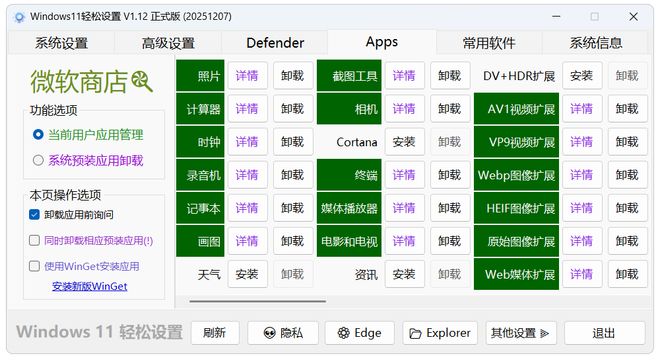View 详情 for 原始图像扩展
This screenshot has height=360, width=660.
582,241
